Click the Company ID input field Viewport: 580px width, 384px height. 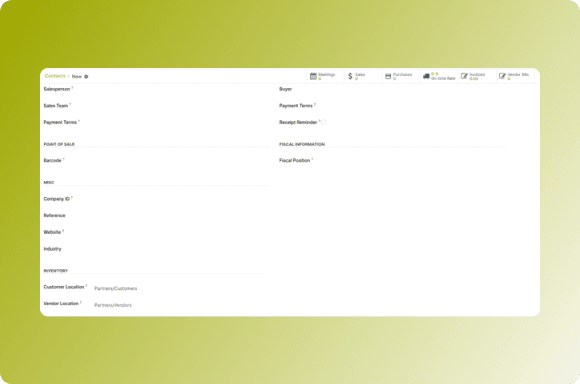pos(181,199)
